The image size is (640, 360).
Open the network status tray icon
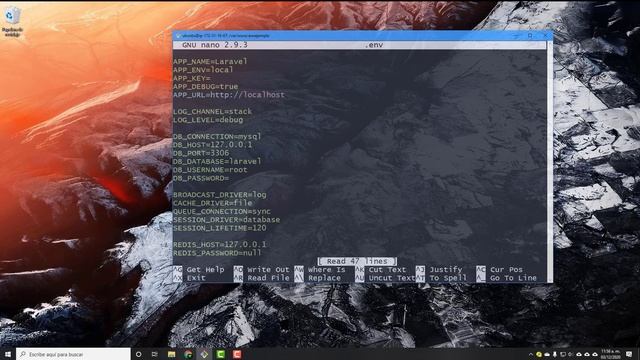(x=563, y=354)
